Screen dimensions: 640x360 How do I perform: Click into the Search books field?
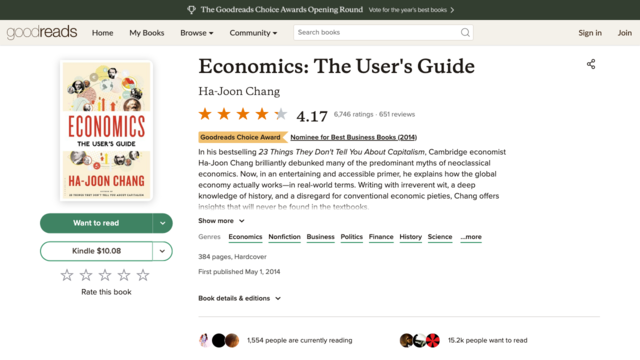[x=376, y=32]
